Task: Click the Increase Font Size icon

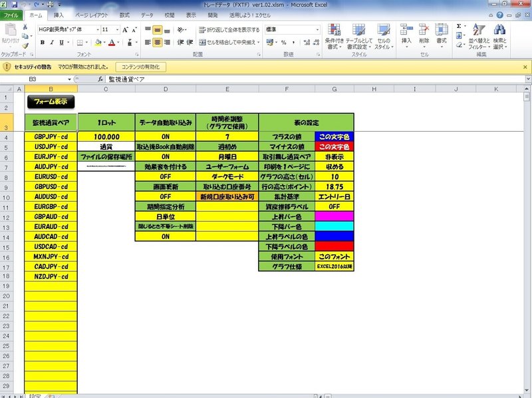Action: coord(125,30)
